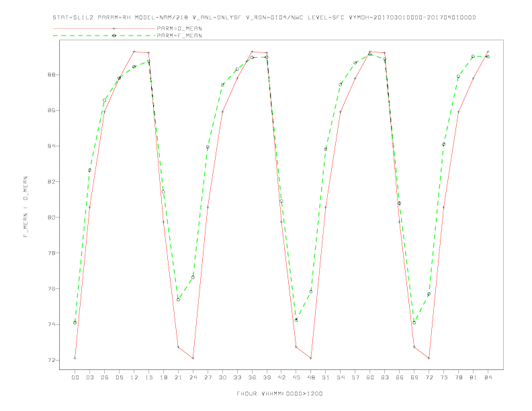Click x-axis tick label 54
This screenshot has width=532, height=411.
(341, 377)
